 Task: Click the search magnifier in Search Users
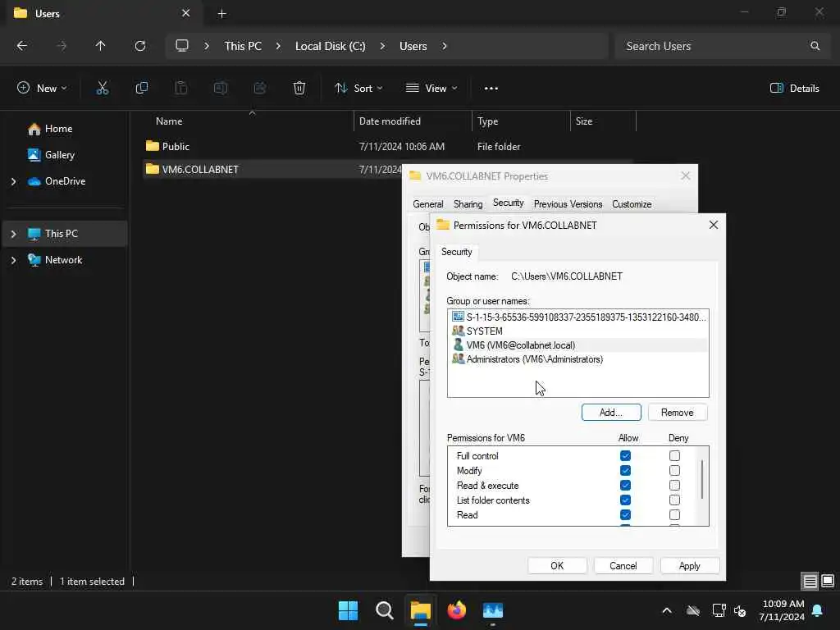pyautogui.click(x=815, y=46)
